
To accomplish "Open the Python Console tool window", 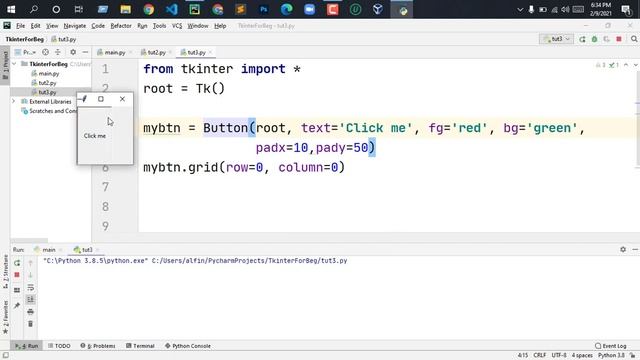I will point(188,346).
